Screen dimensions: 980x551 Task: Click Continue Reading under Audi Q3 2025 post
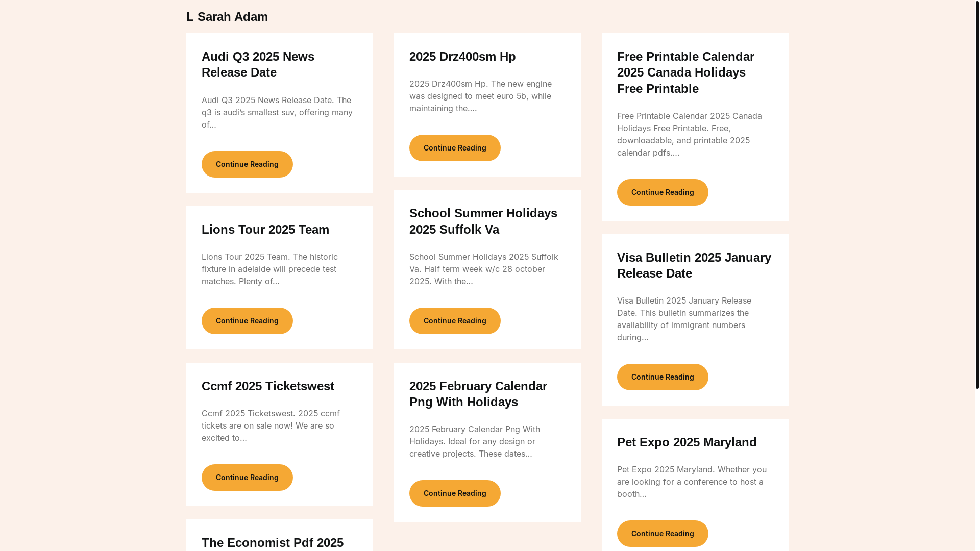coord(247,164)
